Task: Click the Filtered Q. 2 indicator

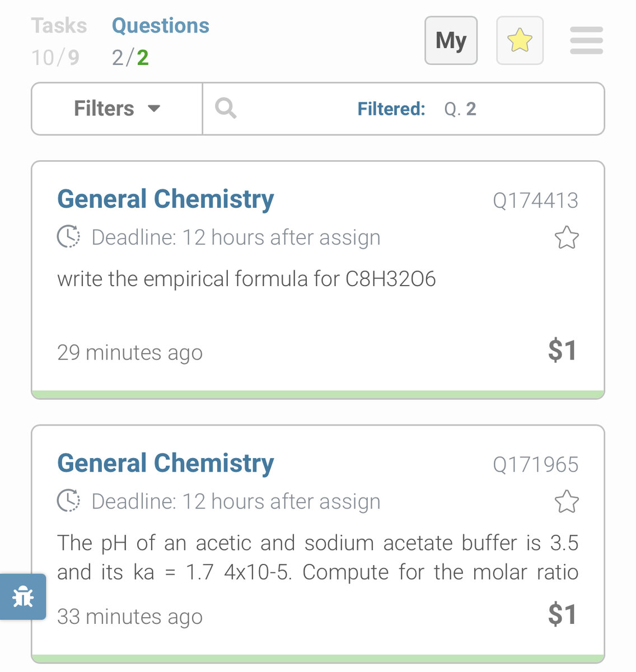Action: tap(417, 109)
